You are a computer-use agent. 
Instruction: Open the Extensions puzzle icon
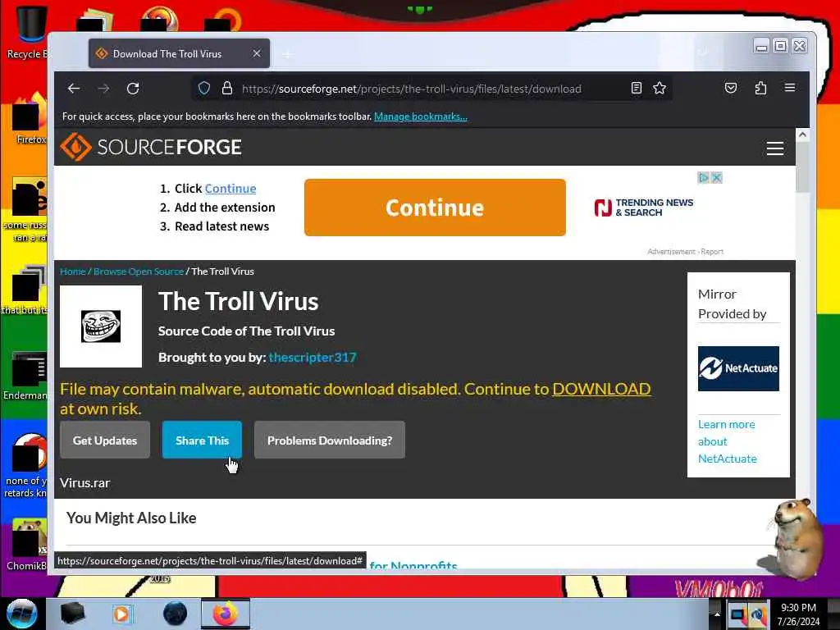coord(760,88)
